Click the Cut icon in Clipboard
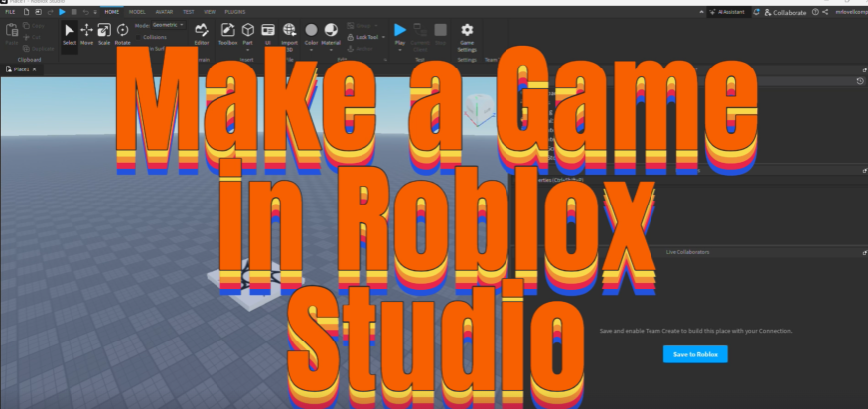Screen dimensions: 868x409 [26, 37]
